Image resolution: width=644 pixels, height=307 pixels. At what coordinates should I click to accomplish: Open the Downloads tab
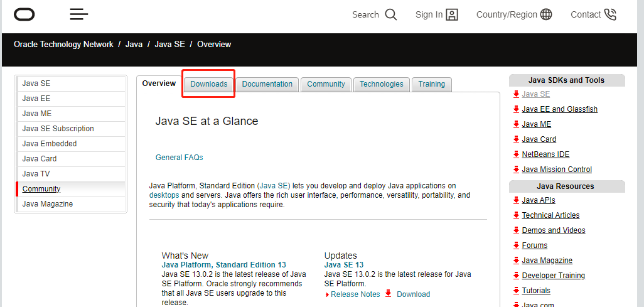(x=208, y=84)
